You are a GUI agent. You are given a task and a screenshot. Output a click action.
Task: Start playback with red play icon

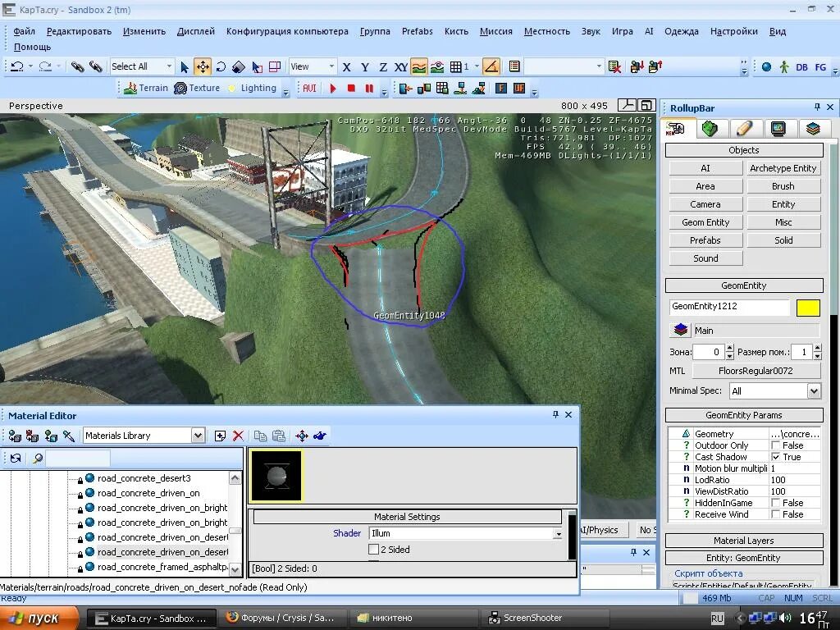click(x=333, y=89)
